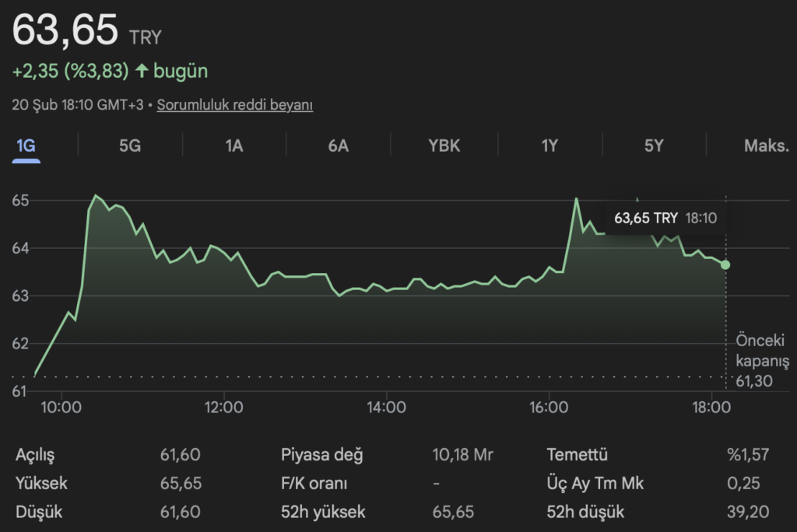This screenshot has height=532, width=797.
Task: Open the 6A six-month view
Action: pyautogui.click(x=338, y=145)
